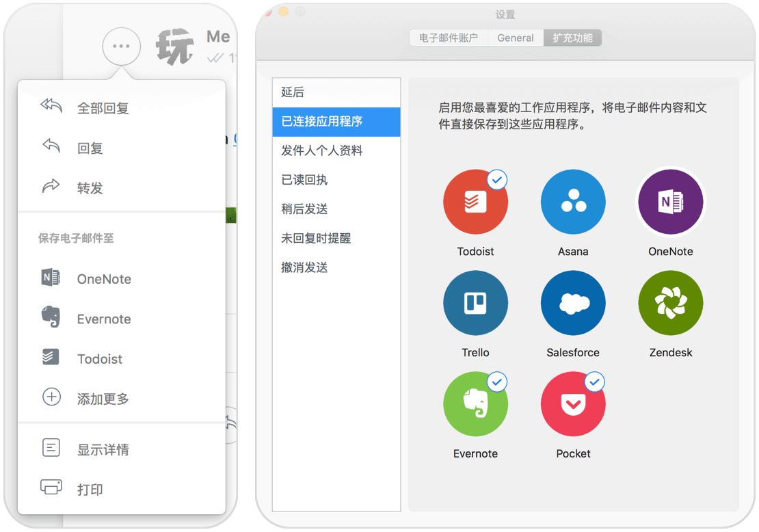Select the Zendesk app icon

point(671,303)
